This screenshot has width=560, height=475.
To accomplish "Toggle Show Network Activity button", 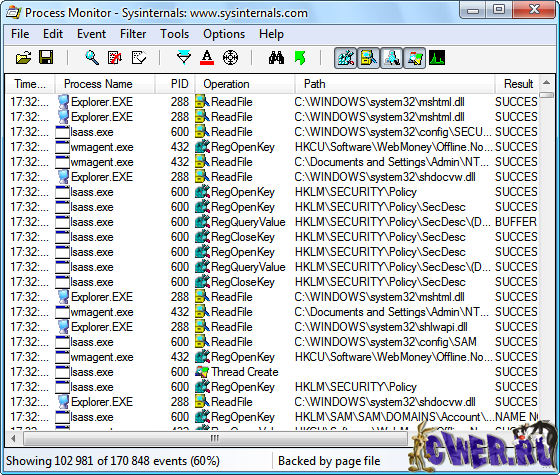I will pyautogui.click(x=391, y=58).
